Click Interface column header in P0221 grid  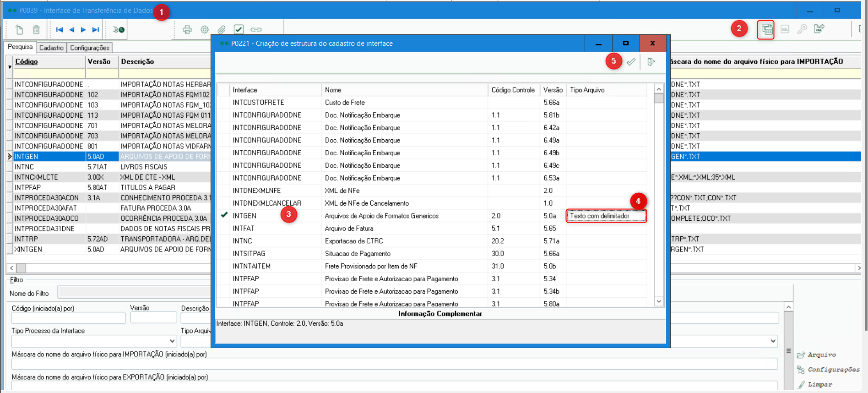click(x=275, y=90)
